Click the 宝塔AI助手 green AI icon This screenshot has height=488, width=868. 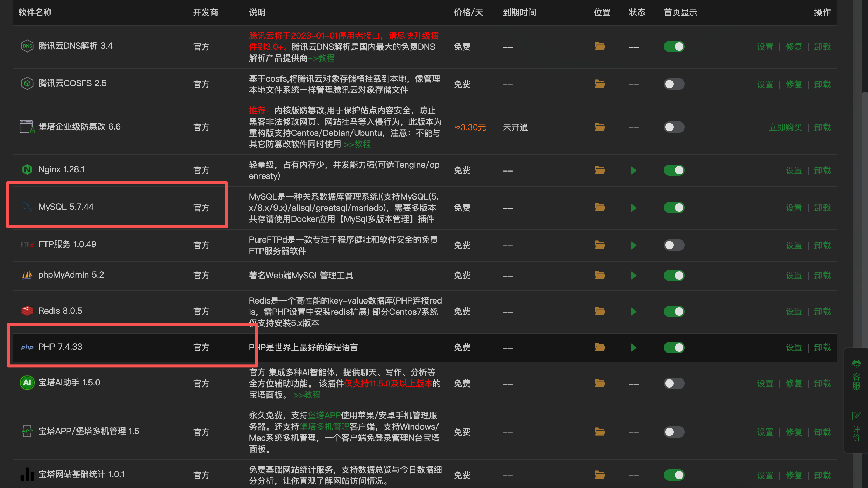pos(27,383)
